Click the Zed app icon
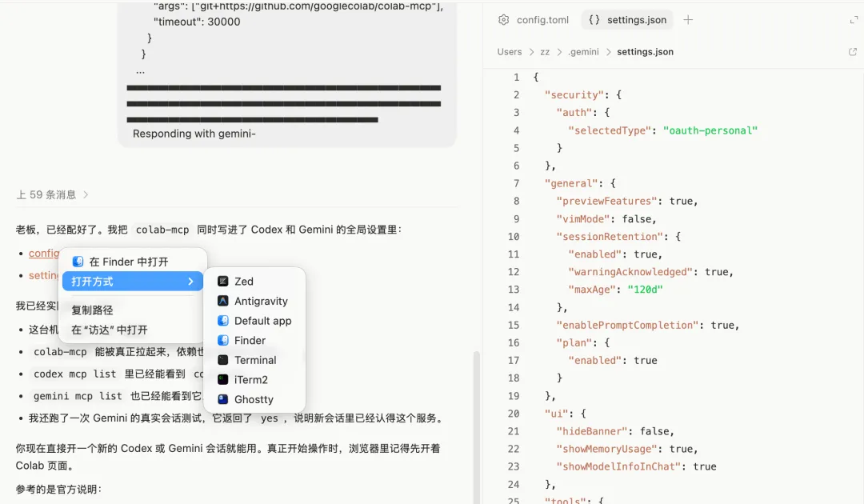 click(x=222, y=282)
